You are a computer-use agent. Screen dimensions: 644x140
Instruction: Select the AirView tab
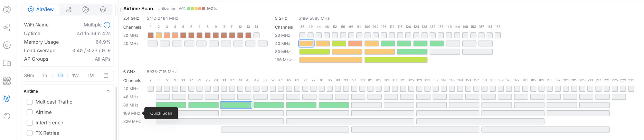coord(41,9)
